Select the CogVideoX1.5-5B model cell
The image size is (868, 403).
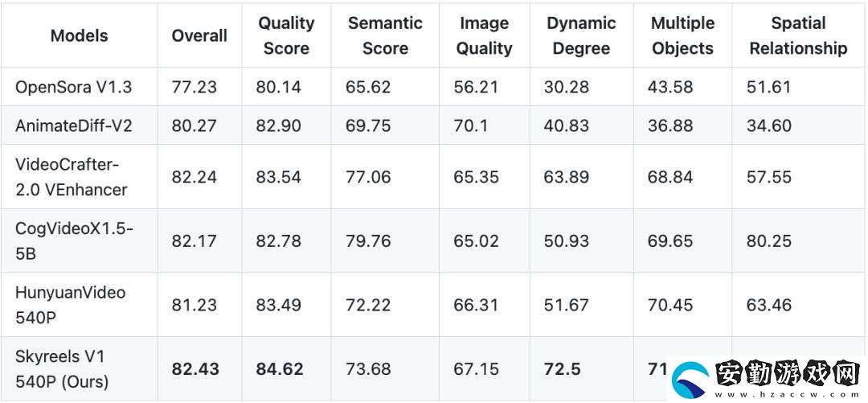tap(74, 241)
